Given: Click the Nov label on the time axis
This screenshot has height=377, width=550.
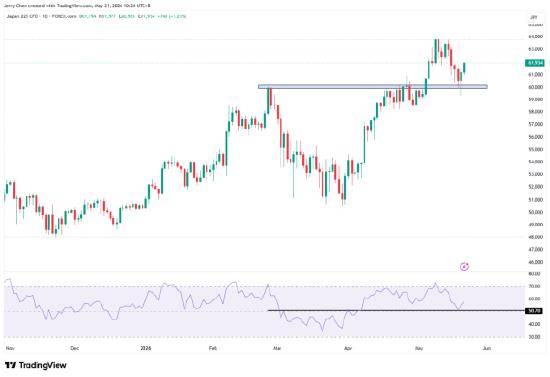Looking at the screenshot, I should coord(10,348).
